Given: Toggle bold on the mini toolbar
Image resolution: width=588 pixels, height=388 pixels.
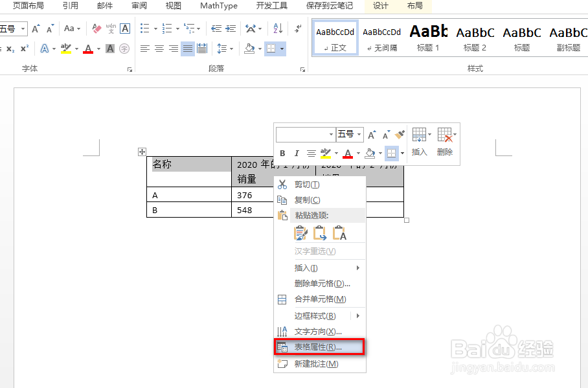Looking at the screenshot, I should [282, 152].
